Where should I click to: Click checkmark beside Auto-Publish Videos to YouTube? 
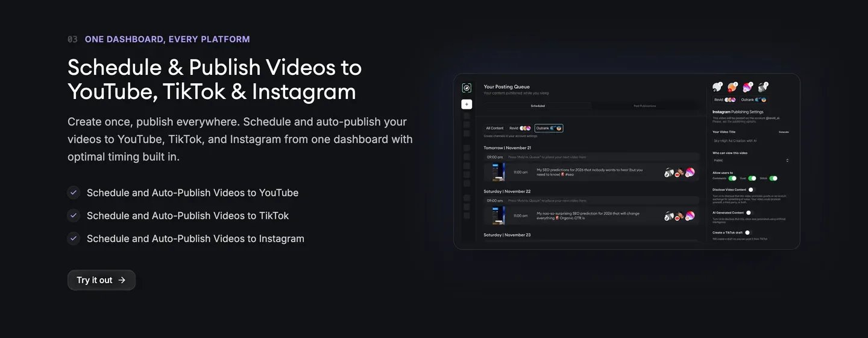[x=74, y=193]
